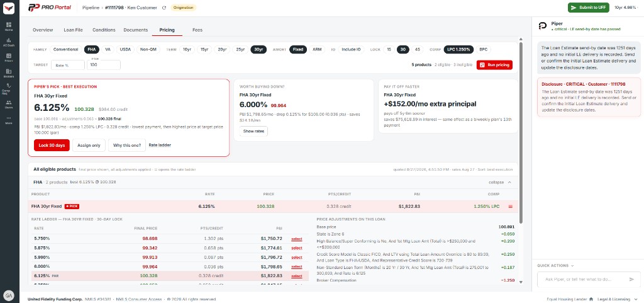
Task: Click the Pipeline breadcrumb link
Action: (91, 8)
